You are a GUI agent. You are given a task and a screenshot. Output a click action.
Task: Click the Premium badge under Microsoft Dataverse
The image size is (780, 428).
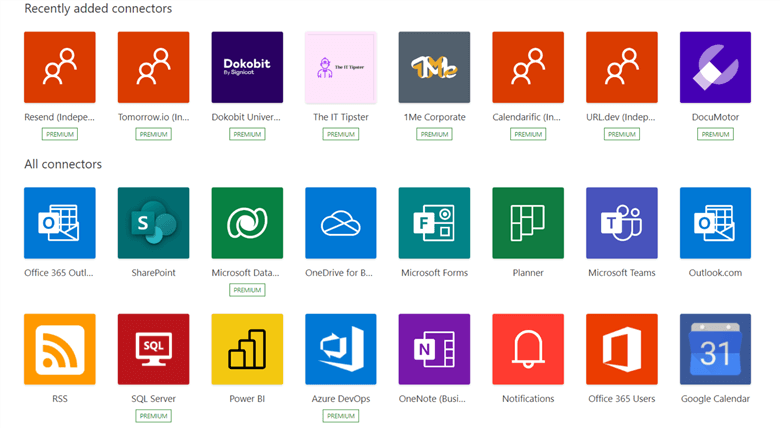click(x=247, y=290)
